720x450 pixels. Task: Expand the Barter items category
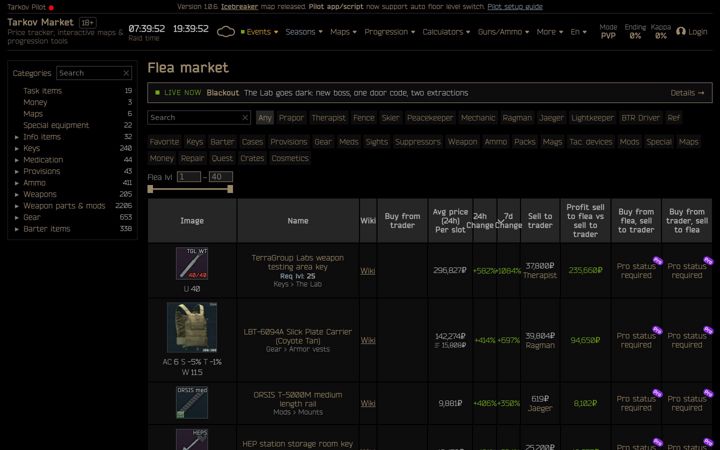coord(17,229)
